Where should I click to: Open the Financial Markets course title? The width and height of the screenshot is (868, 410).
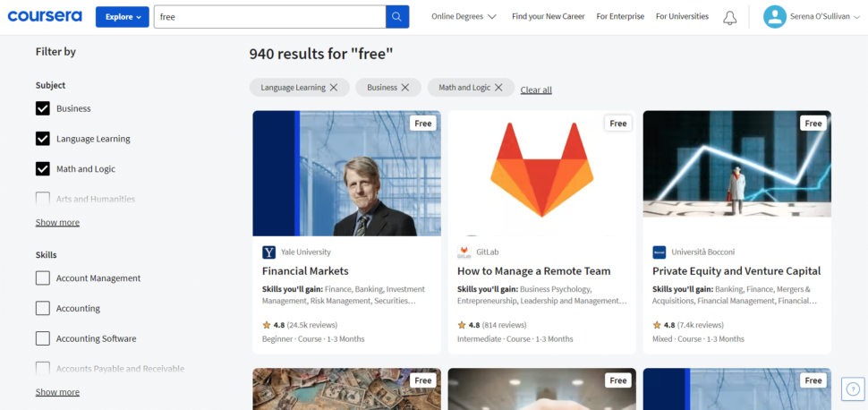305,271
